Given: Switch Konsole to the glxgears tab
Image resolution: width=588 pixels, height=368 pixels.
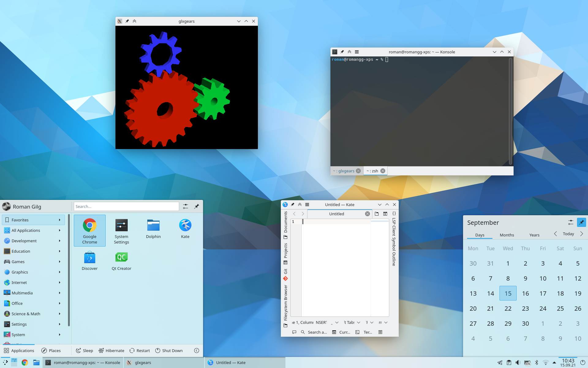Looking at the screenshot, I should 345,171.
